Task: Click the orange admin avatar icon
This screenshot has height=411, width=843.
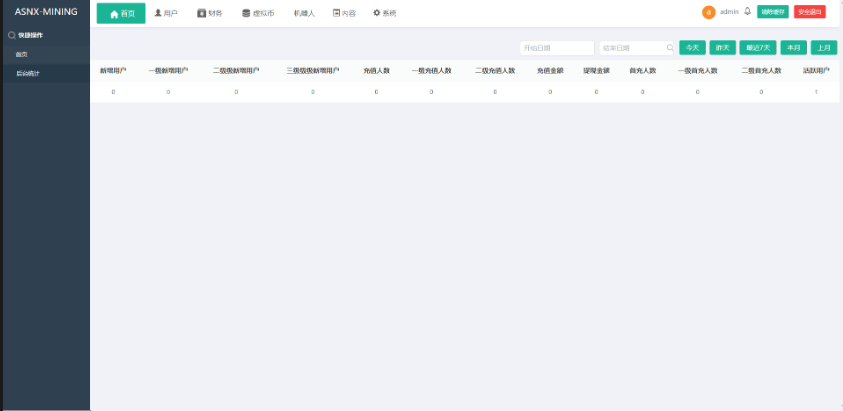Action: click(709, 12)
